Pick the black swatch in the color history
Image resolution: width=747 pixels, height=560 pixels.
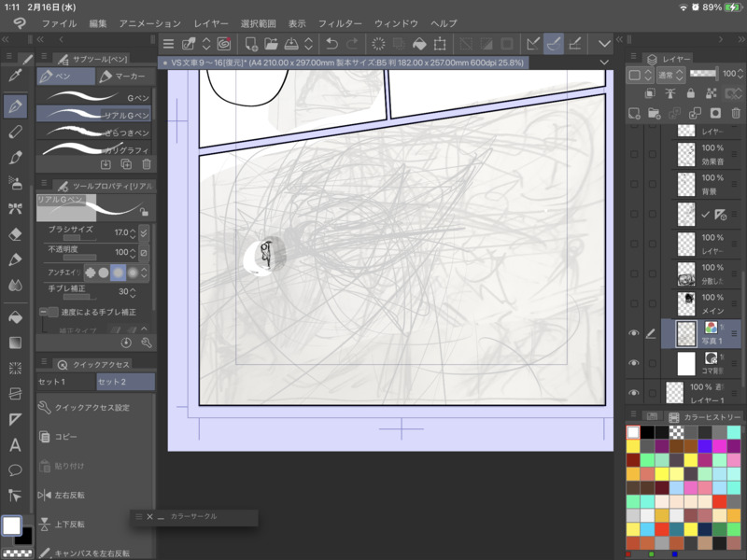pyautogui.click(x=647, y=432)
